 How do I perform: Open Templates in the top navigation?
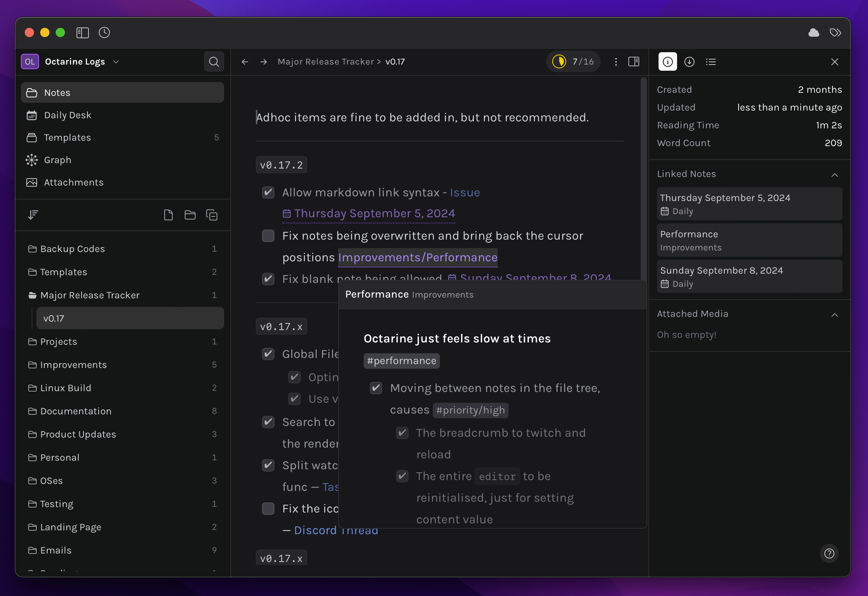click(x=123, y=138)
